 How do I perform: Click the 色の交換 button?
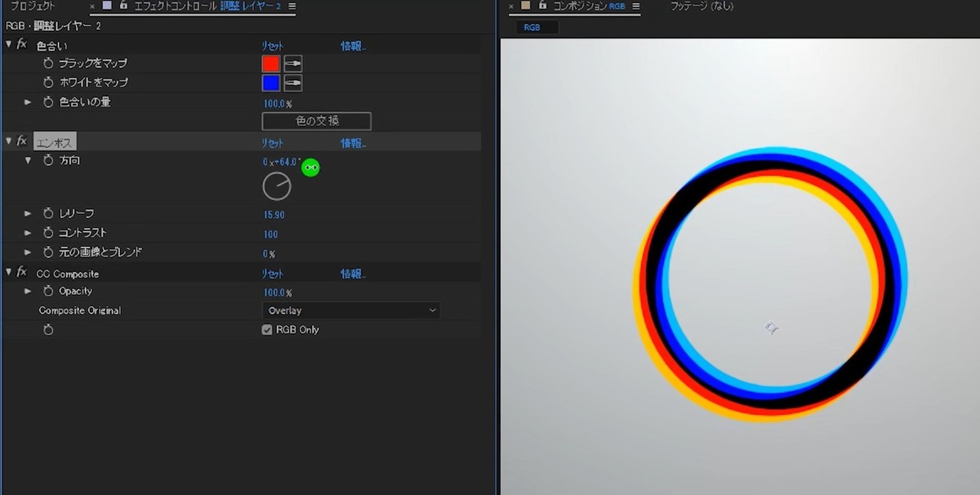click(316, 121)
